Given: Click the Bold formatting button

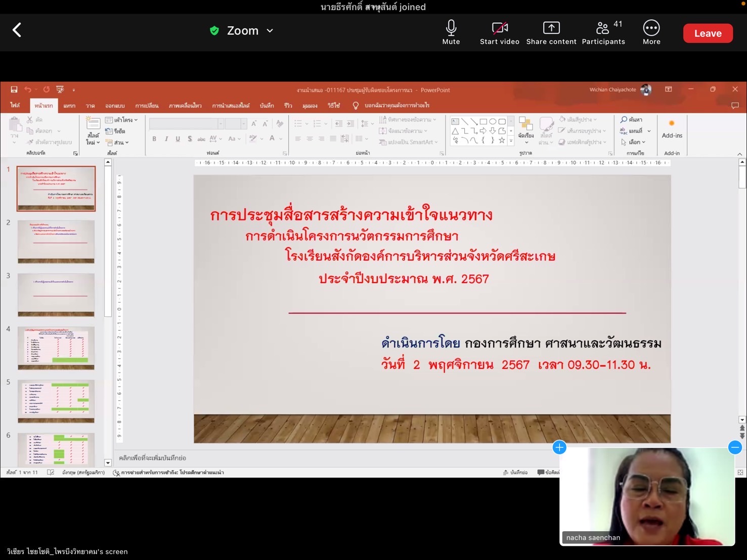Looking at the screenshot, I should click(x=154, y=139).
